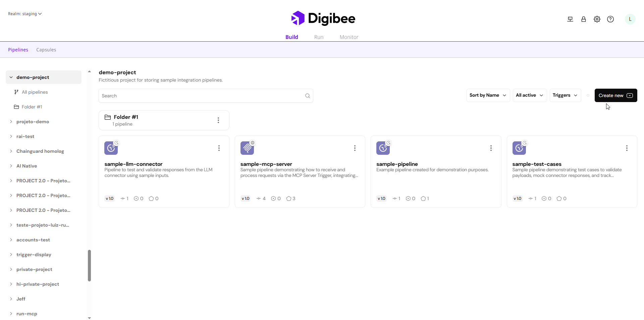The height and width of the screenshot is (320, 644).
Task: Open the sample-pipeline title link
Action: (x=397, y=164)
